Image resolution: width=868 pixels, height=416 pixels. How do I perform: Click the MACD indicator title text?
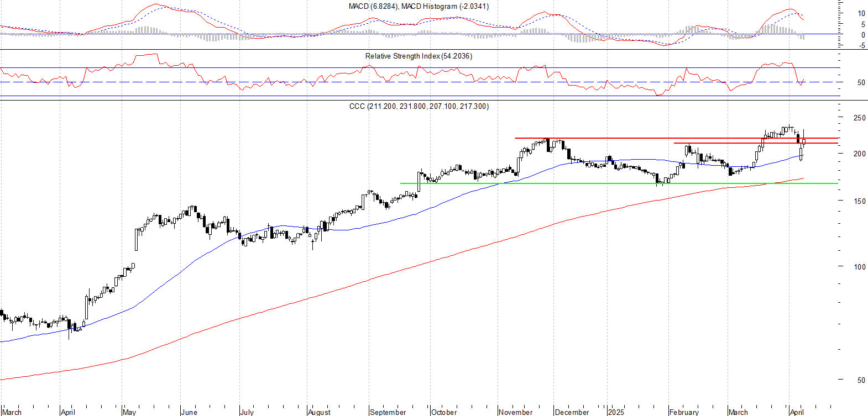coord(419,7)
